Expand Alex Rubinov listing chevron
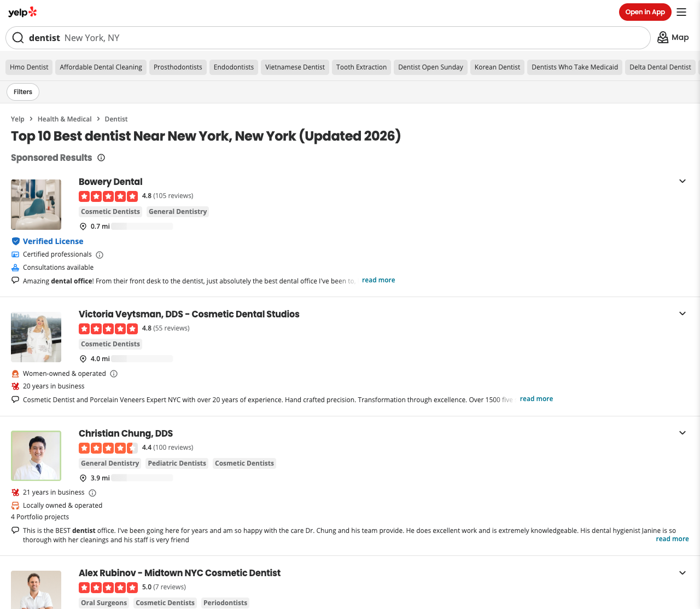700x609 pixels. coord(682,573)
